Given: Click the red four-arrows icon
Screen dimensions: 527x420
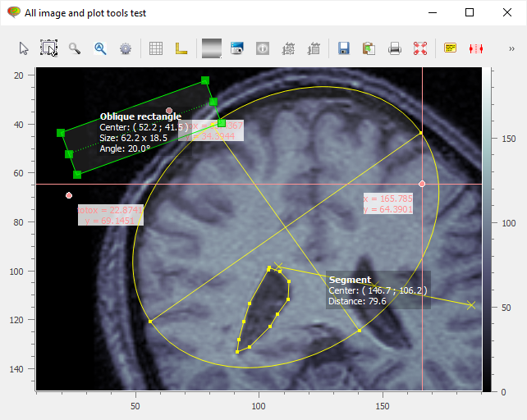Looking at the screenshot, I should (x=420, y=48).
